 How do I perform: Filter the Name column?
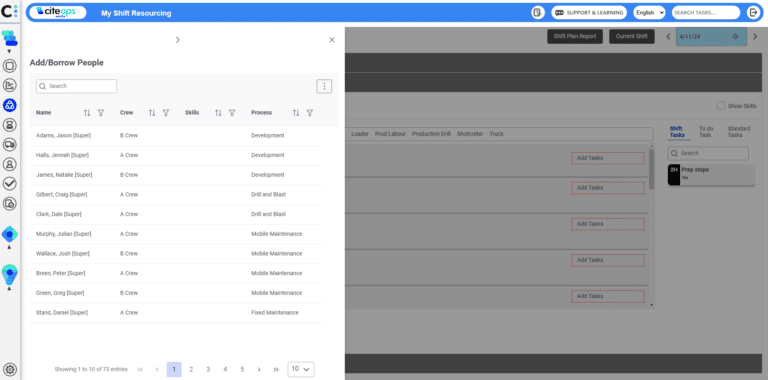coord(101,113)
